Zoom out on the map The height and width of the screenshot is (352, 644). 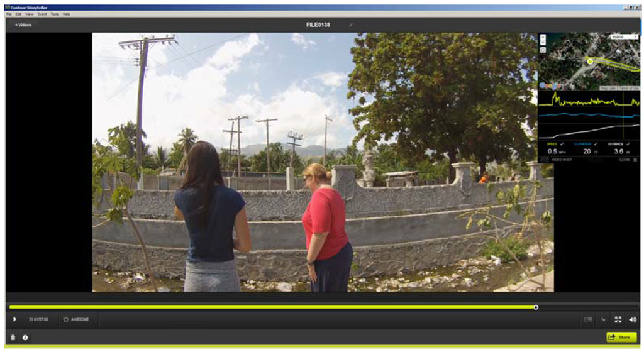click(543, 43)
